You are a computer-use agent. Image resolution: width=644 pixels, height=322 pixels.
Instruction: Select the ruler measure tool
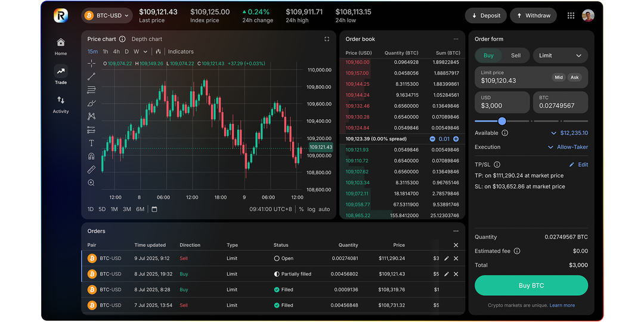(x=91, y=170)
